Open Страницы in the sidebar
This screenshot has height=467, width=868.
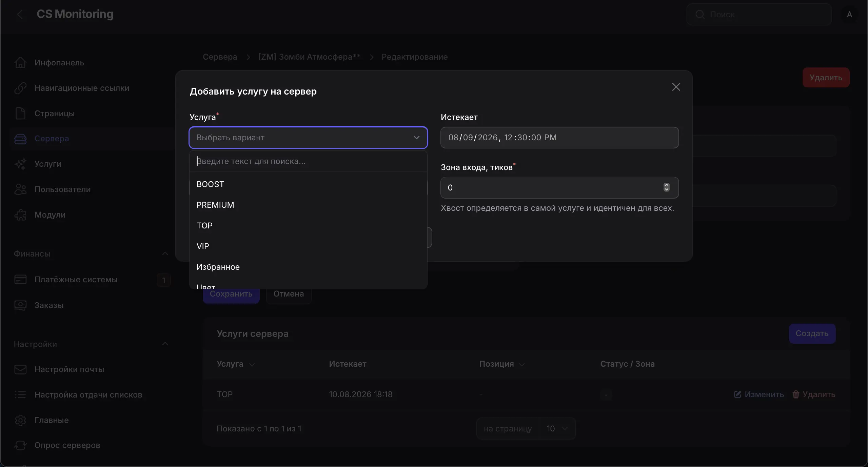point(92,113)
